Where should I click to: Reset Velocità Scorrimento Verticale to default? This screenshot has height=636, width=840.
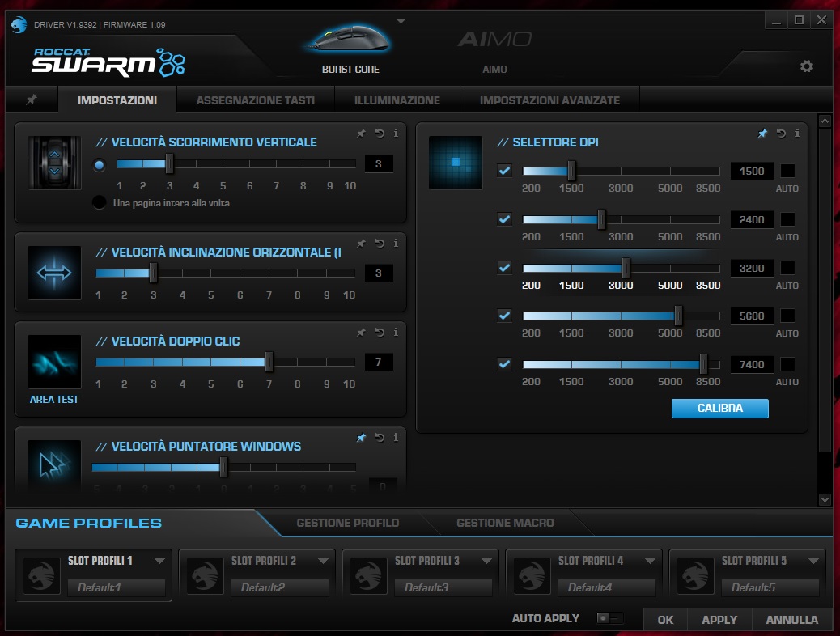pyautogui.click(x=380, y=134)
